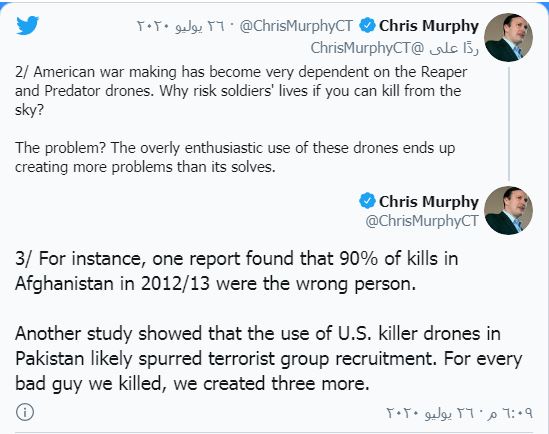549x434 pixels.
Task: Click the Twitter bird logo
Action: point(28,25)
